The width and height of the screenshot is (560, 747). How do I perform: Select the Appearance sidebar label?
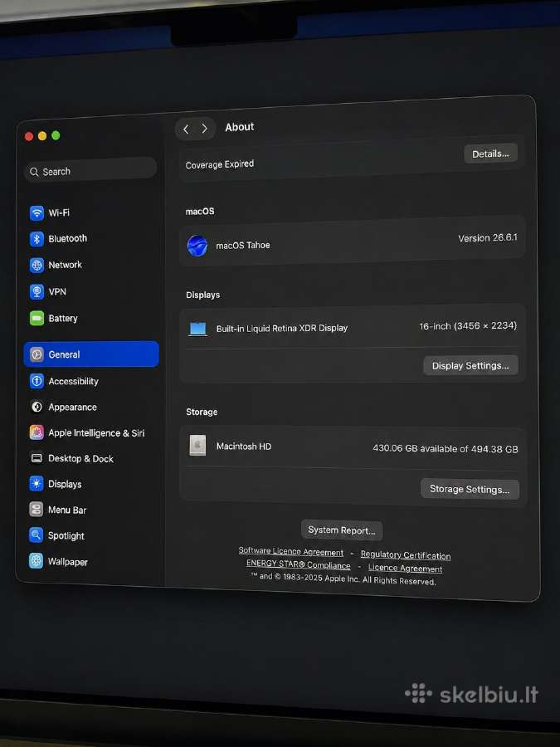[72, 407]
